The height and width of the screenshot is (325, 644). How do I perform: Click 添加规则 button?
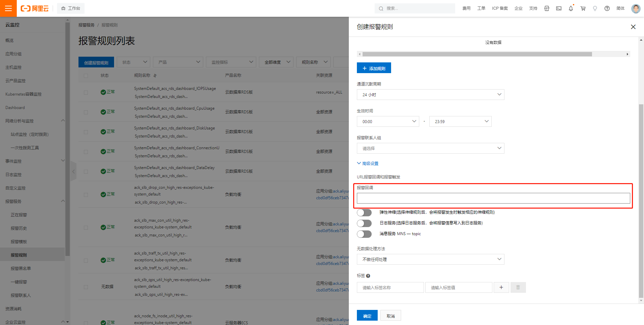click(374, 68)
